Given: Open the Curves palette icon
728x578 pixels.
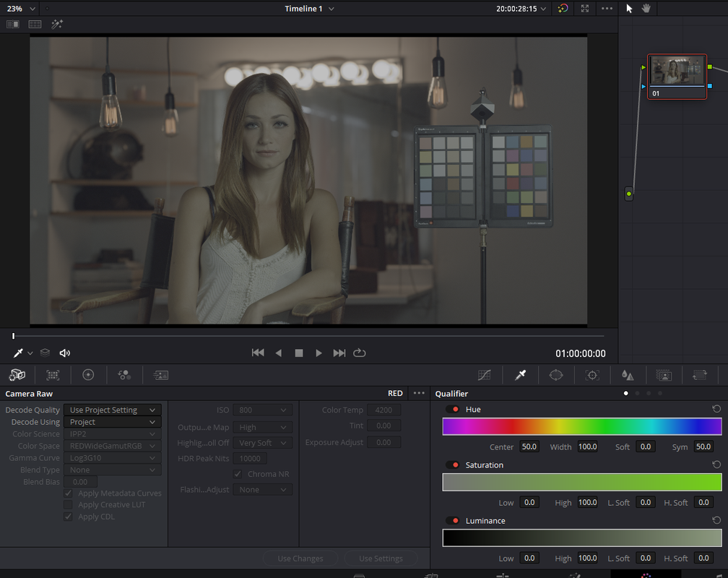Looking at the screenshot, I should point(484,375).
